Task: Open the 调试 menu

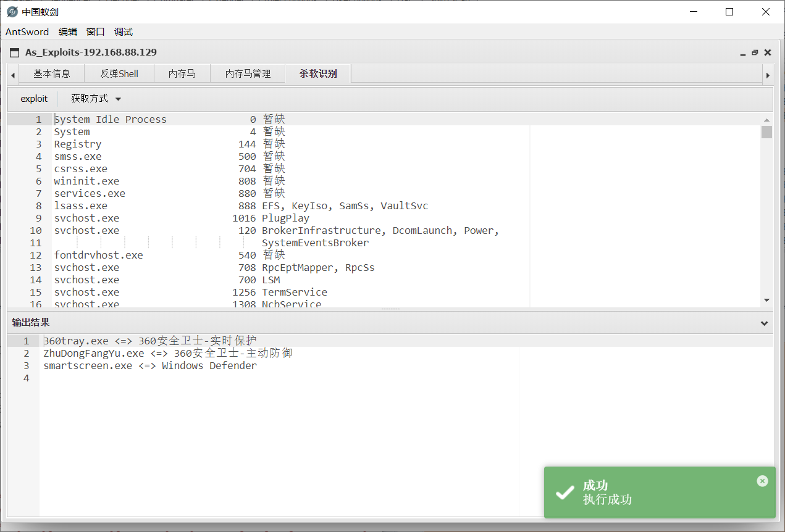Action: click(123, 31)
